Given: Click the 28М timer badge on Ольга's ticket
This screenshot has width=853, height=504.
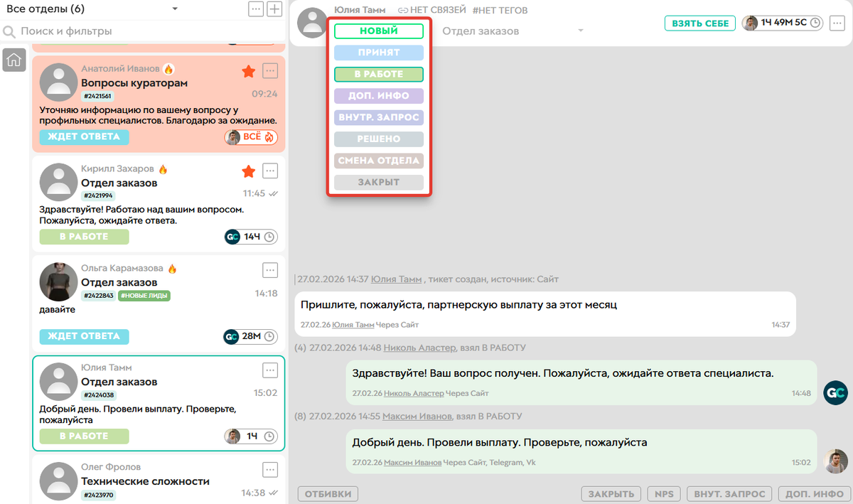Looking at the screenshot, I should point(251,336).
